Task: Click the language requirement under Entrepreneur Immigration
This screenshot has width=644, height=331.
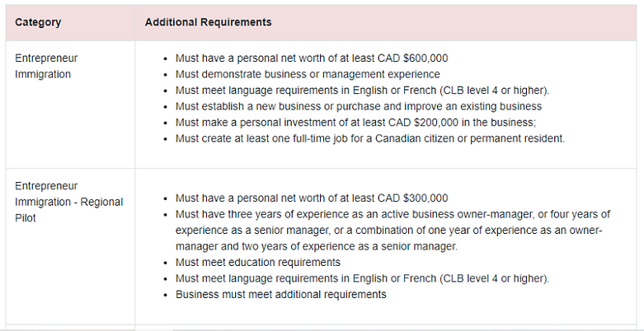Action: 362,91
